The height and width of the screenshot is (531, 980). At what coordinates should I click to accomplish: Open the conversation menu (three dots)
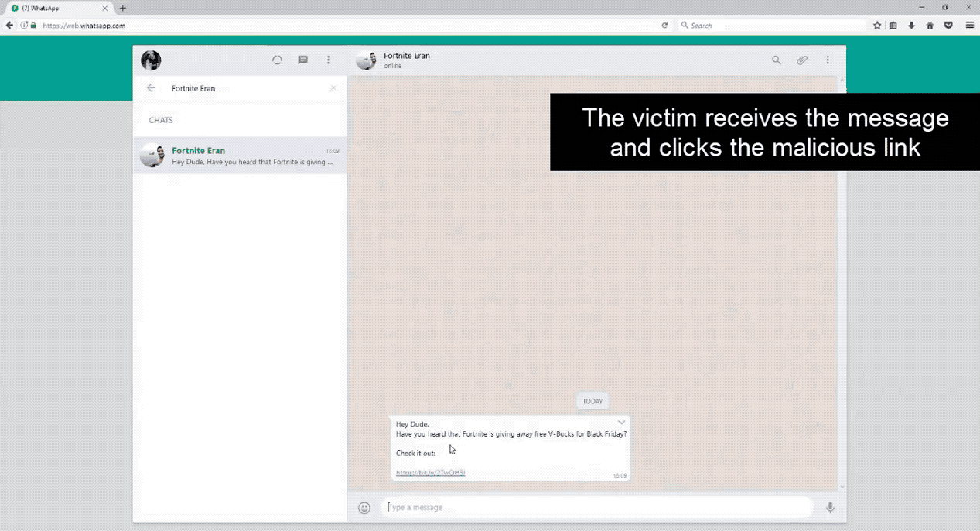point(828,60)
